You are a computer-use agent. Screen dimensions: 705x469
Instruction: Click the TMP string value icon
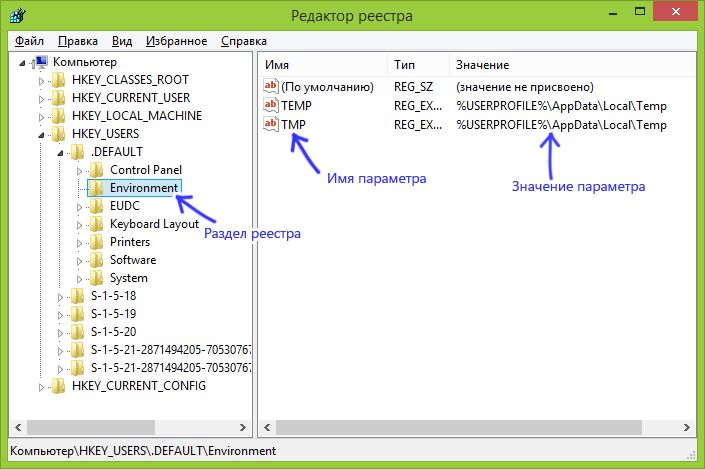tap(269, 124)
